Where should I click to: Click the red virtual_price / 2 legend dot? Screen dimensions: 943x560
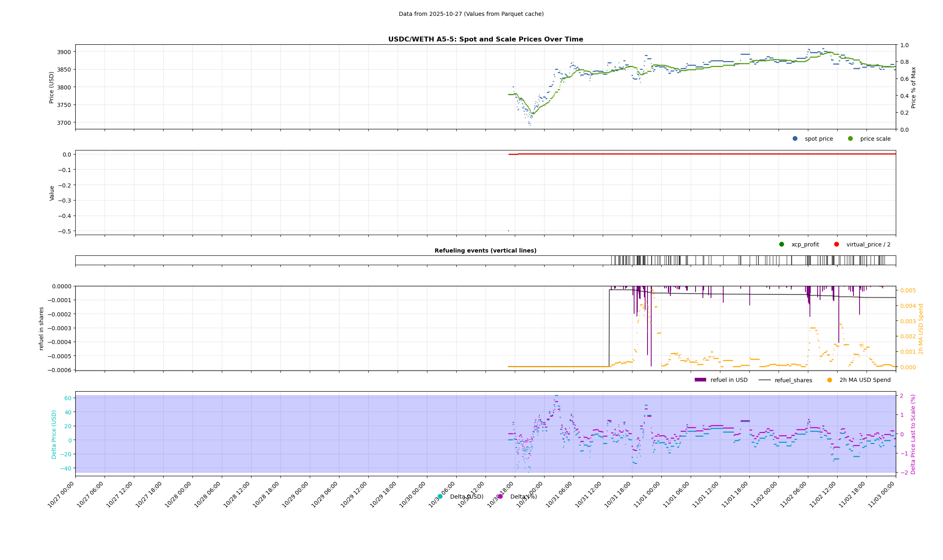tap(836, 244)
